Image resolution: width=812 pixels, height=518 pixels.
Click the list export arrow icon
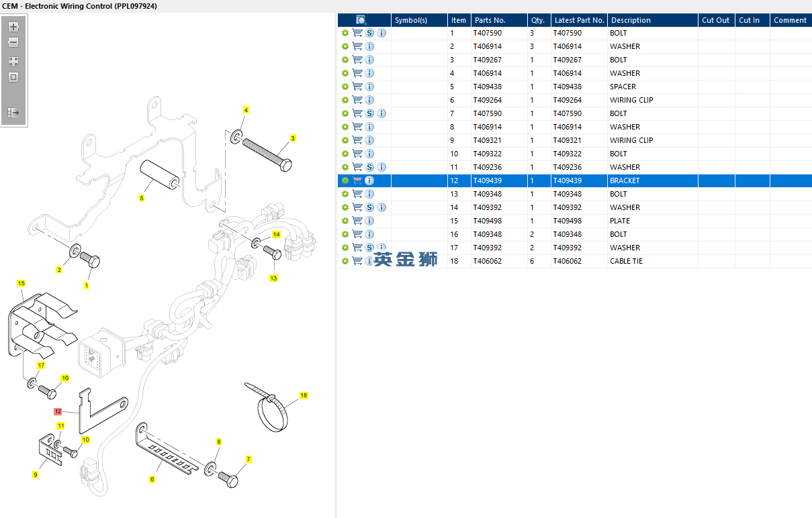tap(13, 113)
